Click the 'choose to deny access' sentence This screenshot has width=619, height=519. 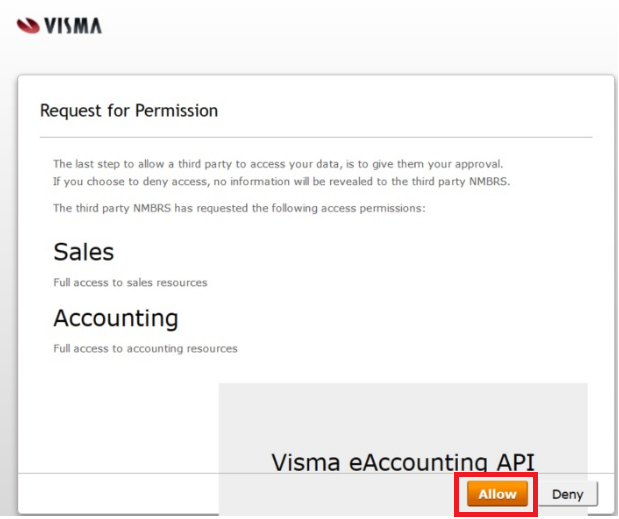281,182
